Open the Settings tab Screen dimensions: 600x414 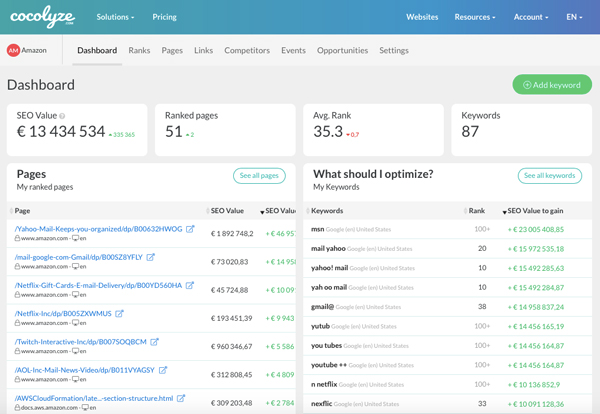394,51
